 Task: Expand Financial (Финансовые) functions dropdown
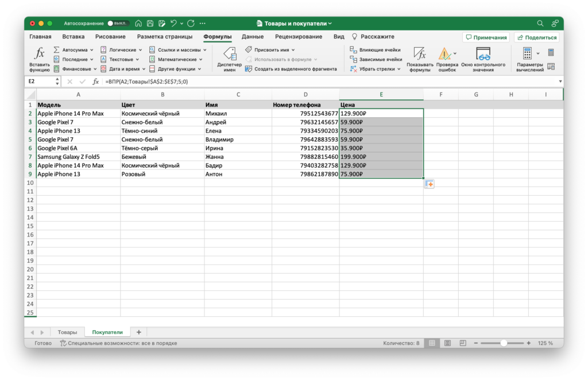click(x=95, y=69)
